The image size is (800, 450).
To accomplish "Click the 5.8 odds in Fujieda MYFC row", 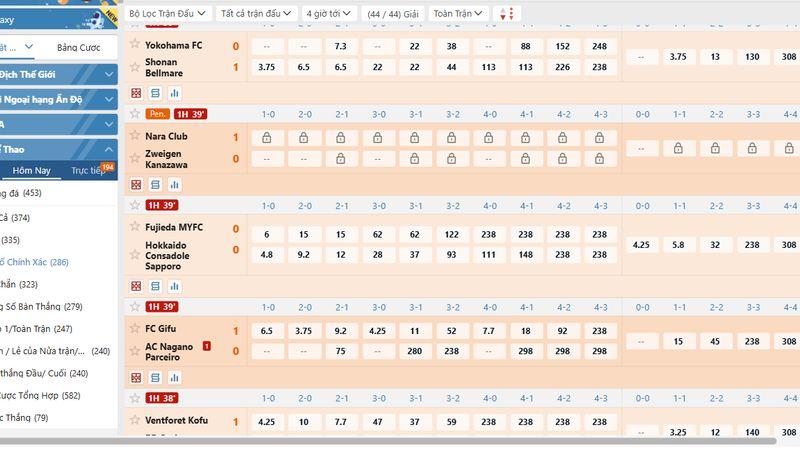I will tap(678, 244).
